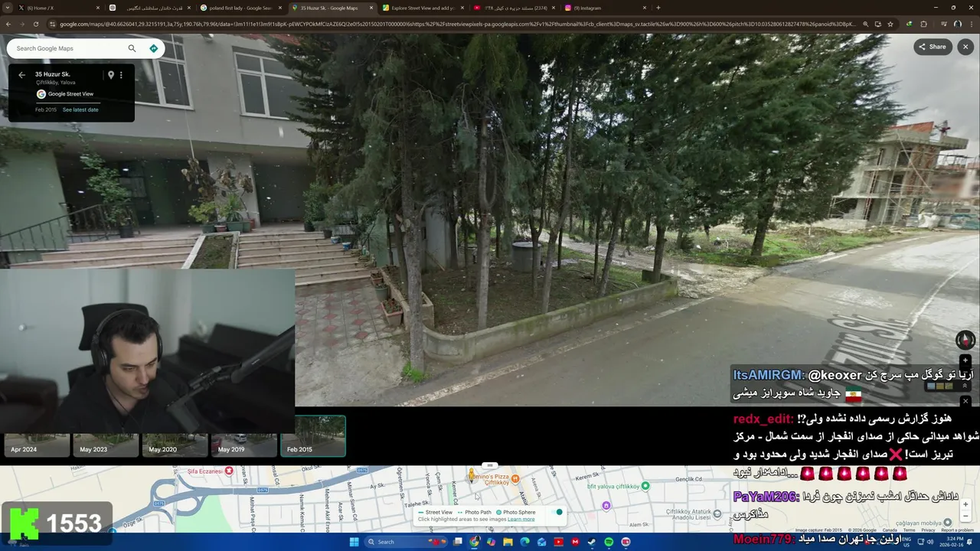Open the Chrome three-dot menu
Image resolution: width=980 pixels, height=551 pixels.
[x=971, y=24]
